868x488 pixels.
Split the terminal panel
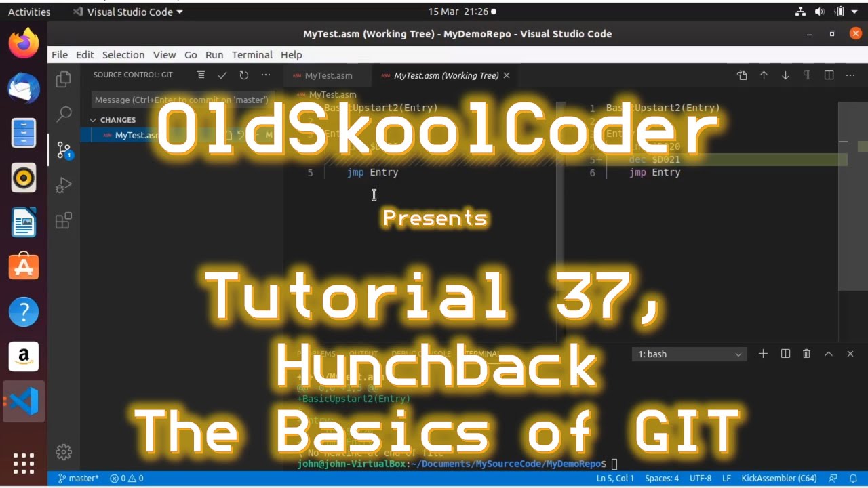pos(785,354)
